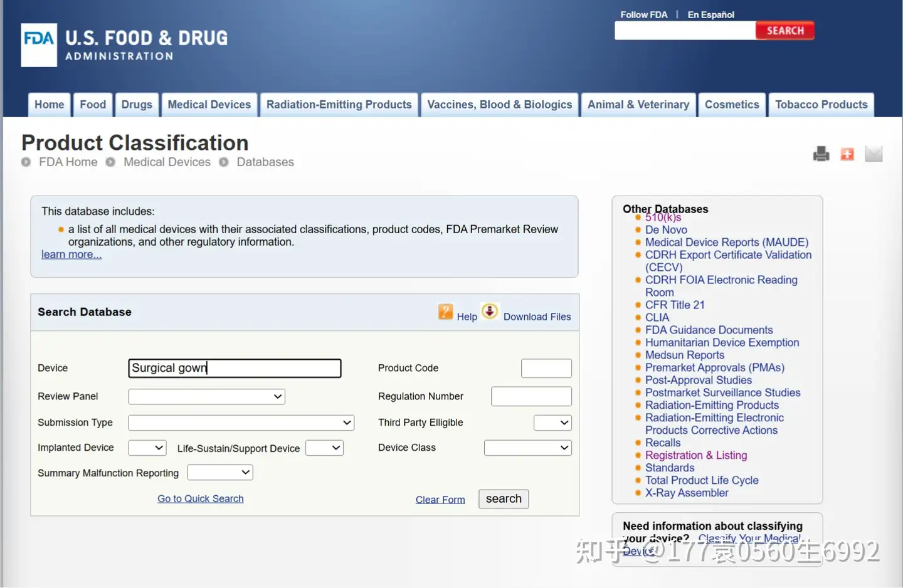Open the Cosmetics tab
The image size is (903, 588).
click(732, 105)
